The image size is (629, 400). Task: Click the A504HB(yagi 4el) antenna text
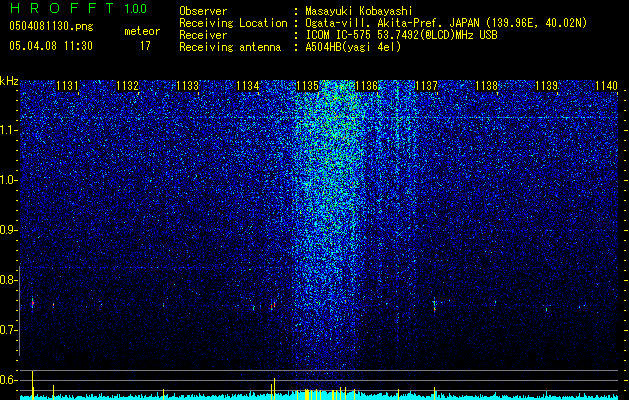click(353, 47)
